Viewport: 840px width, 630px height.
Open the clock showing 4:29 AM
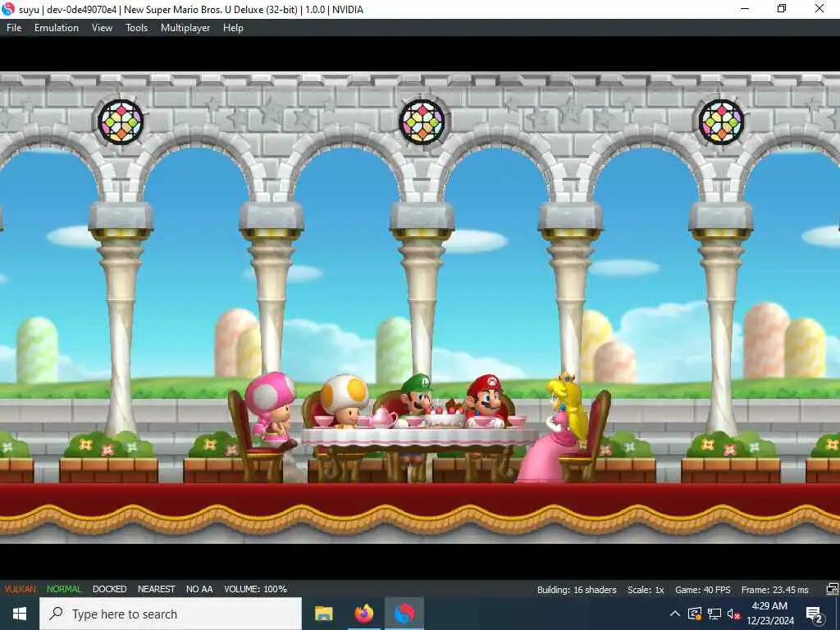(769, 614)
